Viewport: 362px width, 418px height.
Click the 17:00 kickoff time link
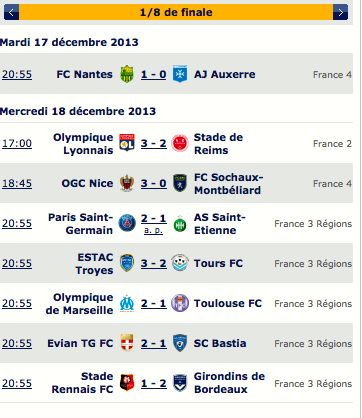17,143
